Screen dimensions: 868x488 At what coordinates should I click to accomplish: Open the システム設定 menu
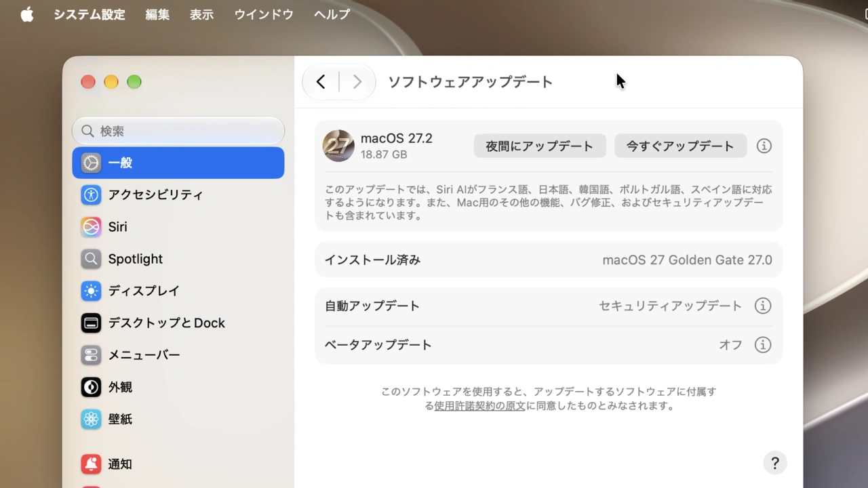coord(90,14)
